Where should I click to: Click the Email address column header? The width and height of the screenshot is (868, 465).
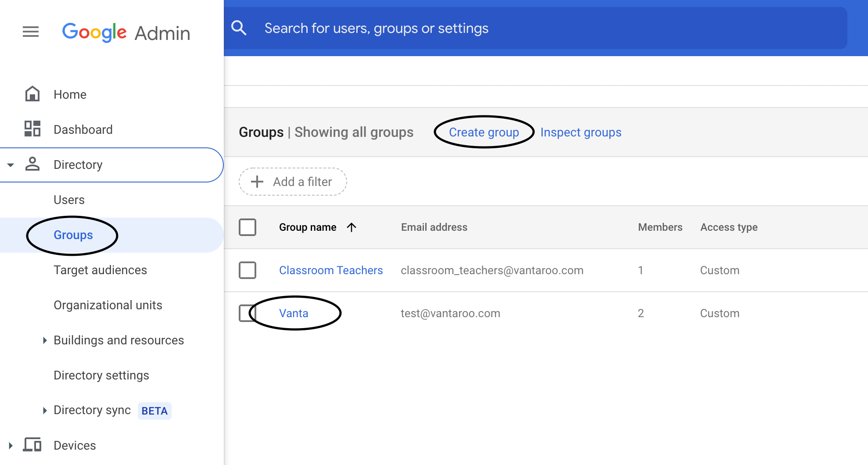tap(434, 227)
